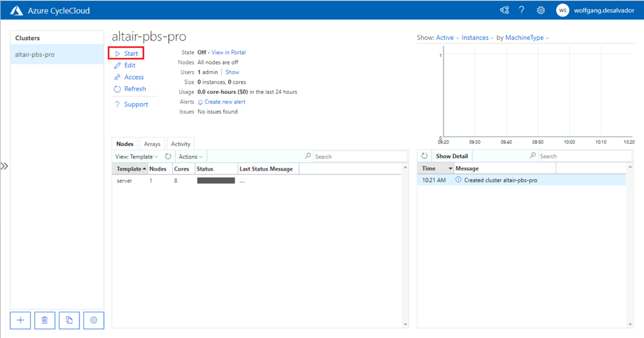
Task: Select altair-pbs-pro in Clusters list
Action: click(57, 55)
